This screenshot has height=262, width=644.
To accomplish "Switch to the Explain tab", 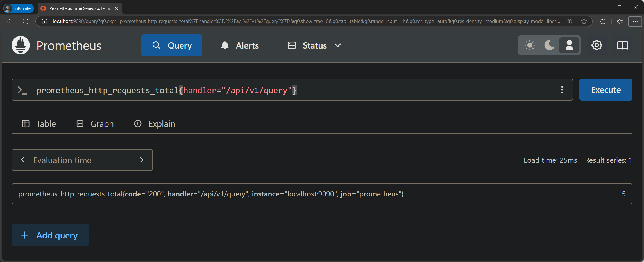I will (155, 124).
